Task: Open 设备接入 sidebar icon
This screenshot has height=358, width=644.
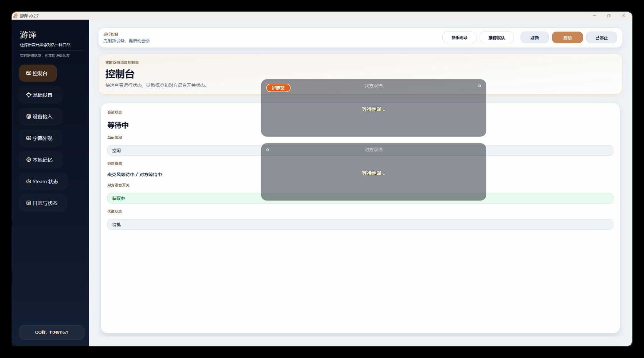Action: click(x=29, y=117)
